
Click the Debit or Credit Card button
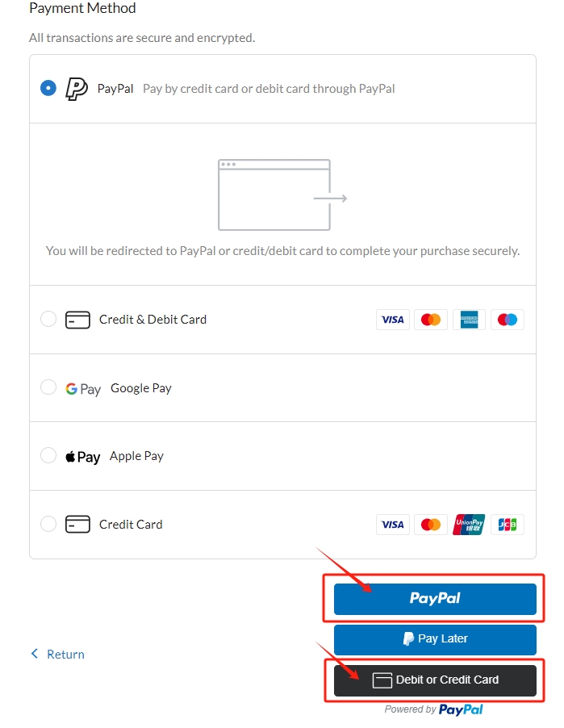[435, 680]
